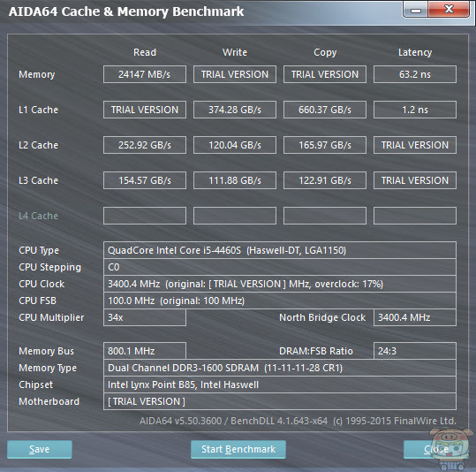Click the empty L4 Cache Write field
Viewport: 476px width, 472px height.
235,216
